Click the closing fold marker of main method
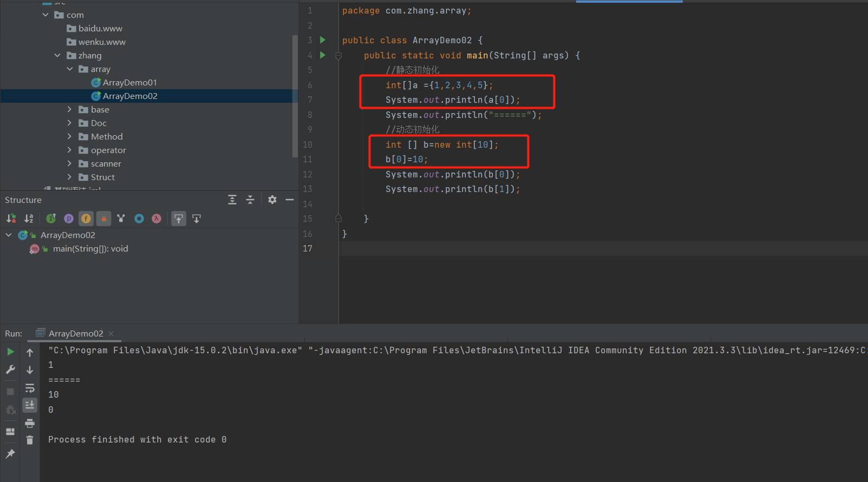 point(338,219)
